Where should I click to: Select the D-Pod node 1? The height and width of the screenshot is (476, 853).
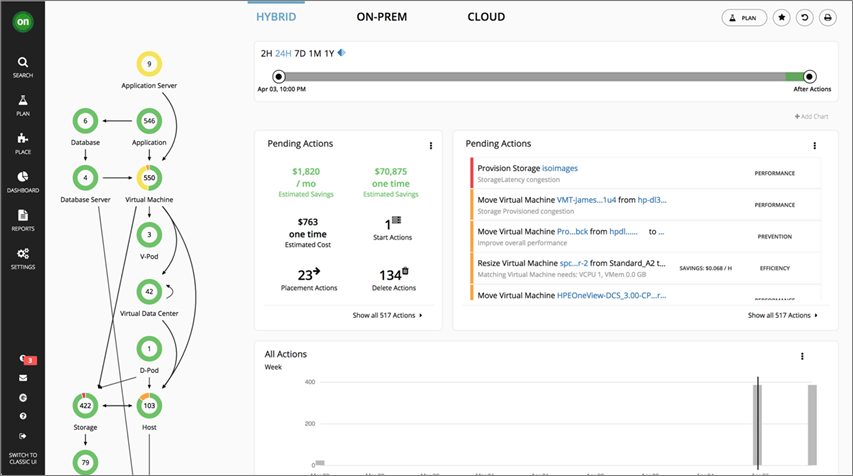(149, 349)
